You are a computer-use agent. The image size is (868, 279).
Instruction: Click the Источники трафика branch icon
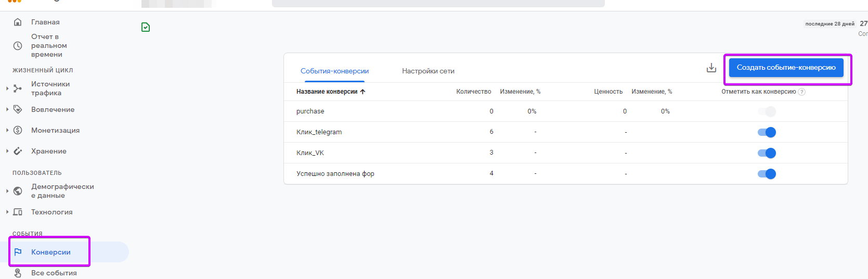(18, 88)
